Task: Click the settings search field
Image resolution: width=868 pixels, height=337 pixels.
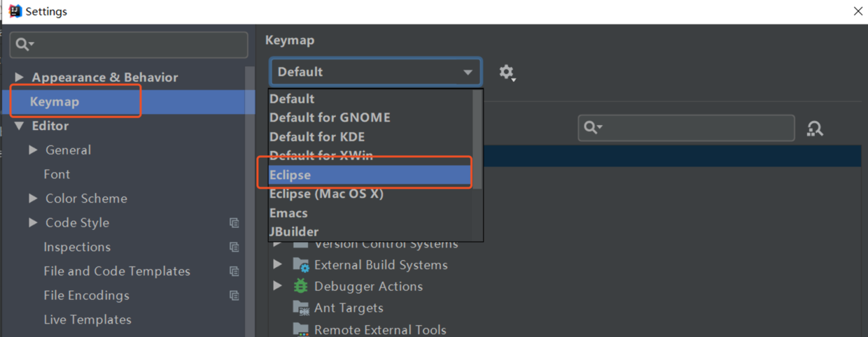Action: pyautogui.click(x=129, y=45)
